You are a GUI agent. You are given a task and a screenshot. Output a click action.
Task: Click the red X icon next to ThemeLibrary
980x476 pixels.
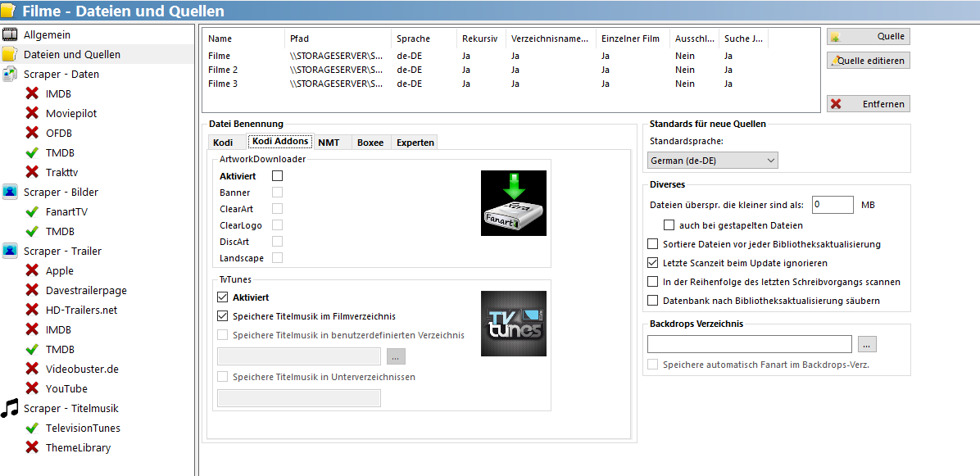(31, 447)
